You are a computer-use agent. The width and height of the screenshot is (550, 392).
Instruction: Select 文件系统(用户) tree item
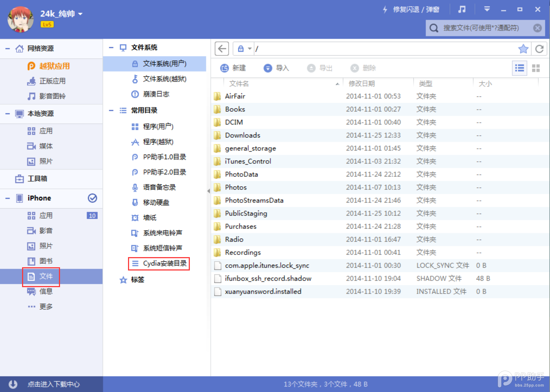(x=155, y=64)
